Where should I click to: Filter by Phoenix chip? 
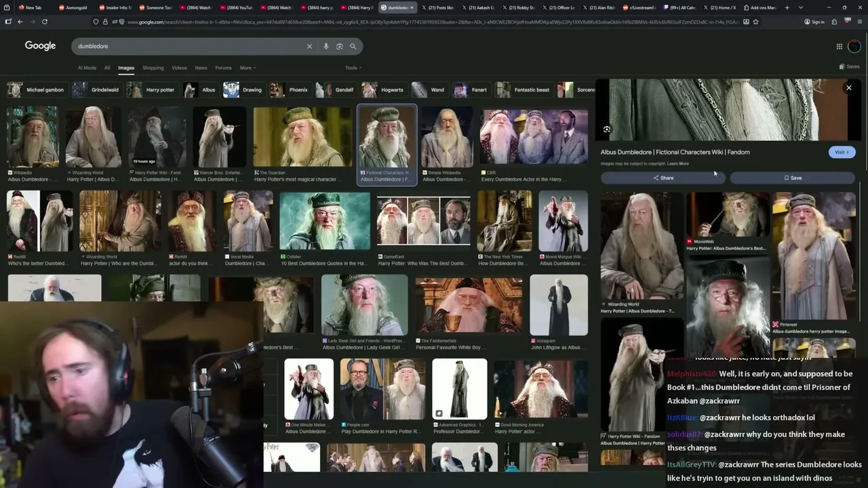tap(290, 89)
